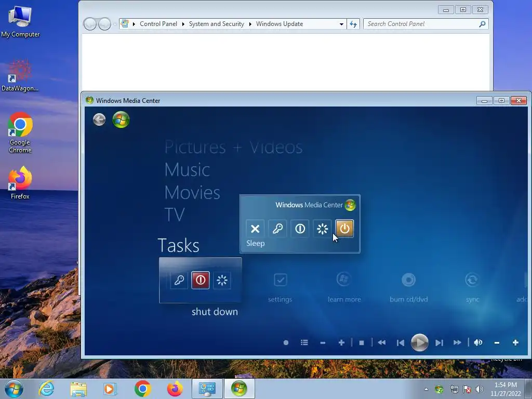Click the rewind button
The image size is (532, 399).
(382, 343)
